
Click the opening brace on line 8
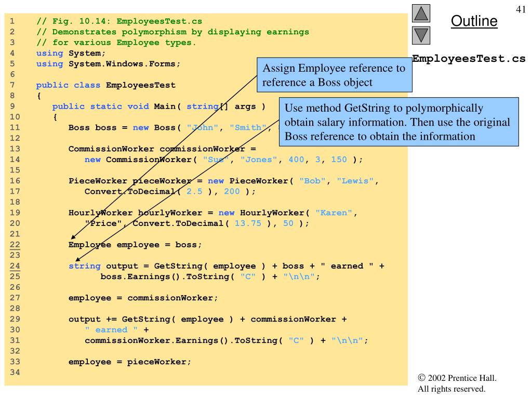coord(39,96)
